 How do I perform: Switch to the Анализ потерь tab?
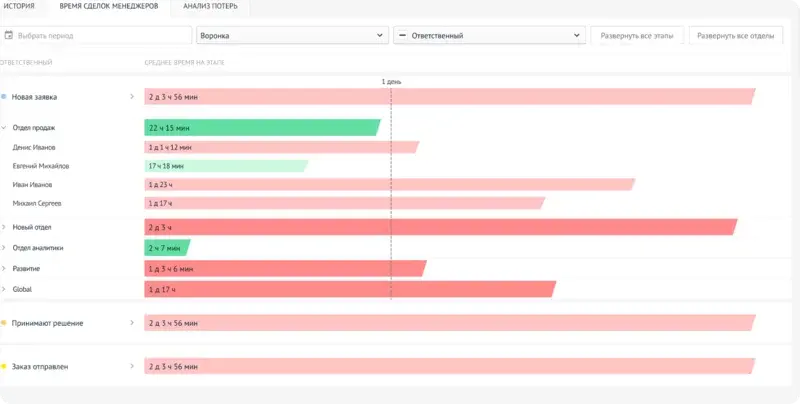click(x=210, y=7)
